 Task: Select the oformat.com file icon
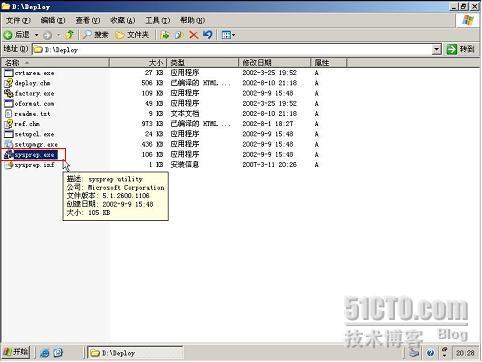pyautogui.click(x=9, y=103)
